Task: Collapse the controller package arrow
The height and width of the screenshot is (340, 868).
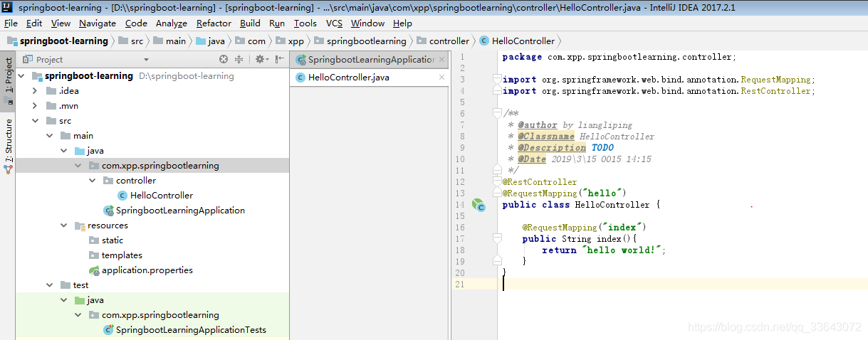Action: pos(92,181)
